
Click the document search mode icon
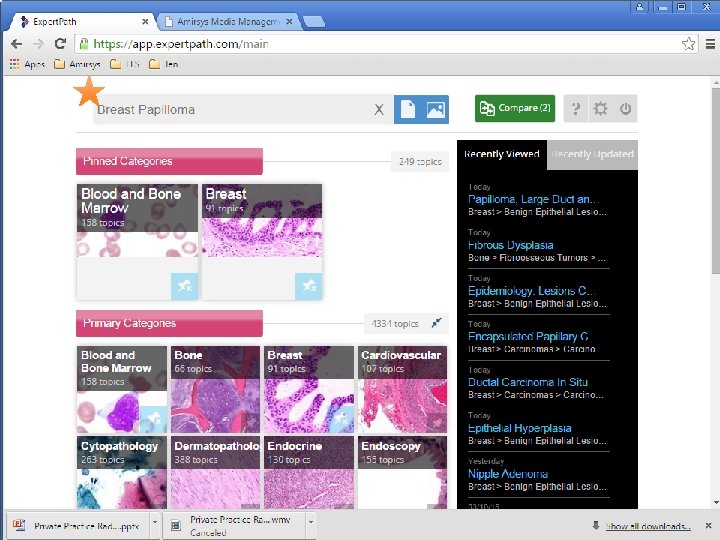click(x=407, y=109)
